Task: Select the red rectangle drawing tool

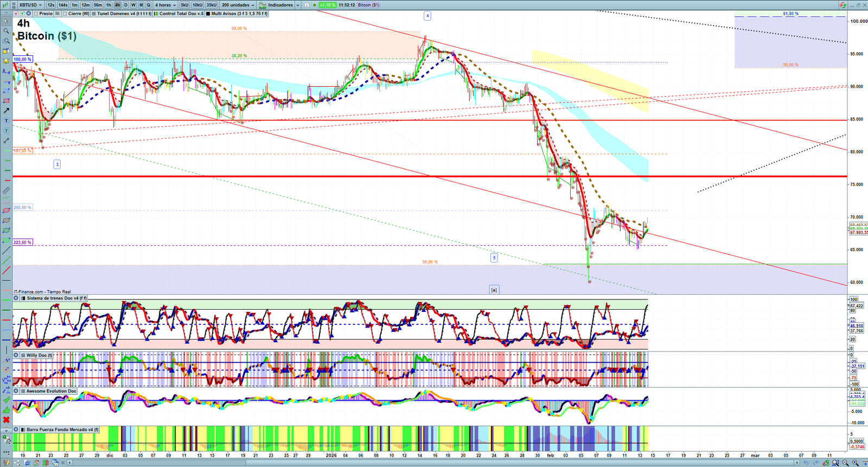Action: 7,101
